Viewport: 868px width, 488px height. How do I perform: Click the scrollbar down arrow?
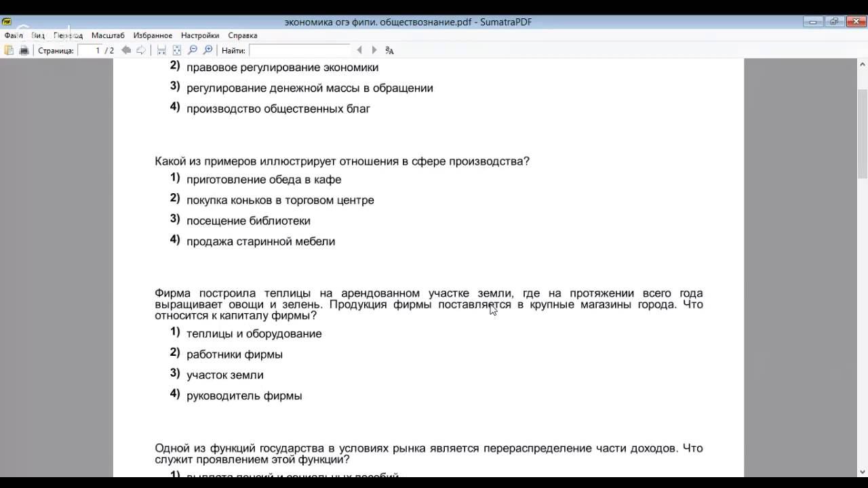pos(863,472)
